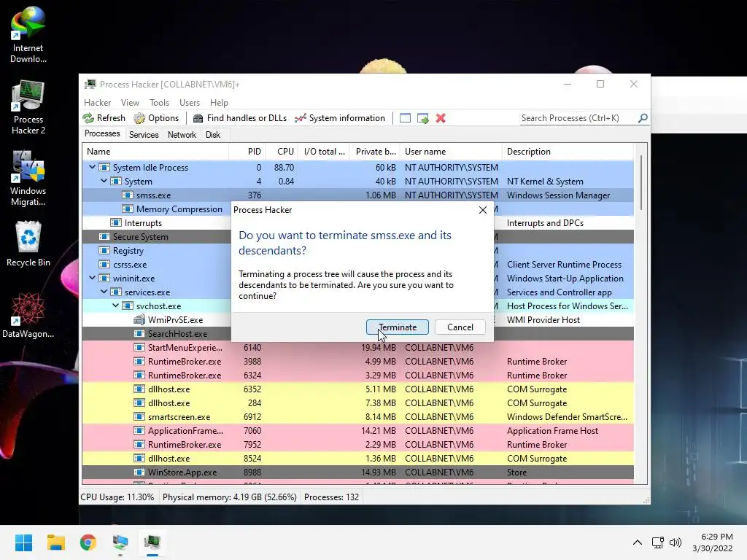Open the Help menu
The image size is (747, 560).
(x=219, y=102)
